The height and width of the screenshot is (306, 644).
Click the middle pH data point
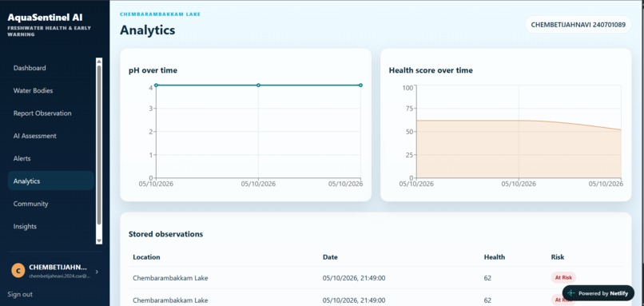258,85
